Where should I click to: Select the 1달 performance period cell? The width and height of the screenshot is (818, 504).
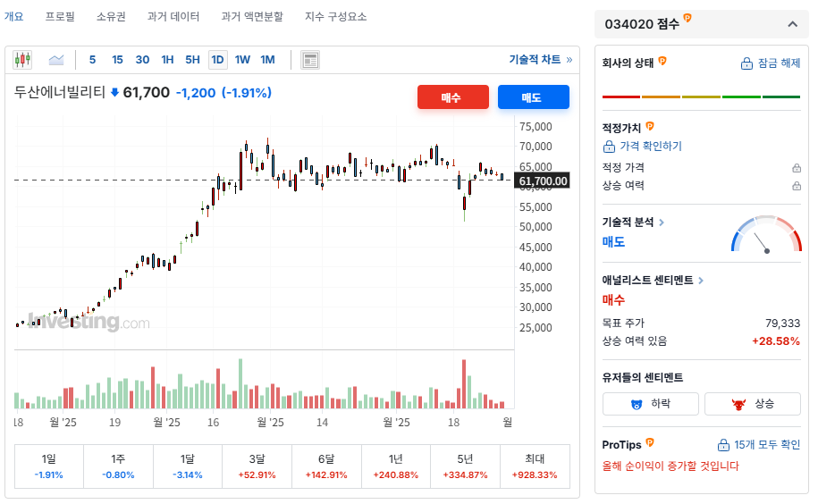pos(188,466)
